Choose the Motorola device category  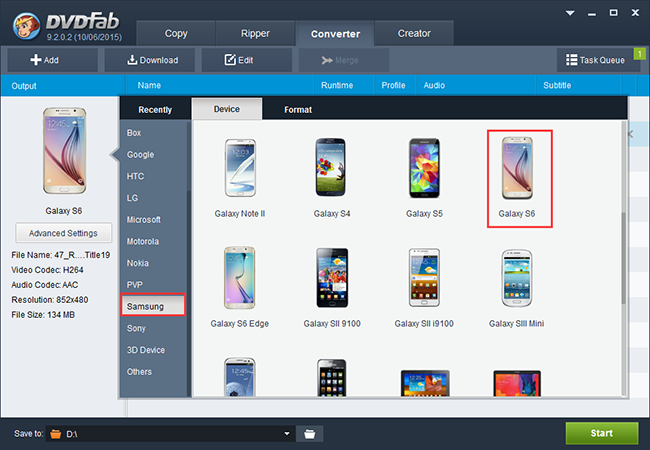tap(153, 241)
